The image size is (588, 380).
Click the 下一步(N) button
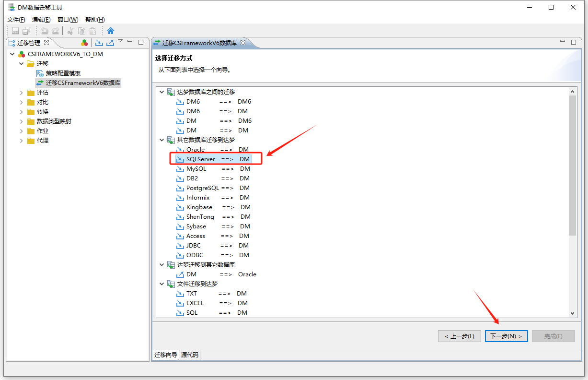point(507,336)
